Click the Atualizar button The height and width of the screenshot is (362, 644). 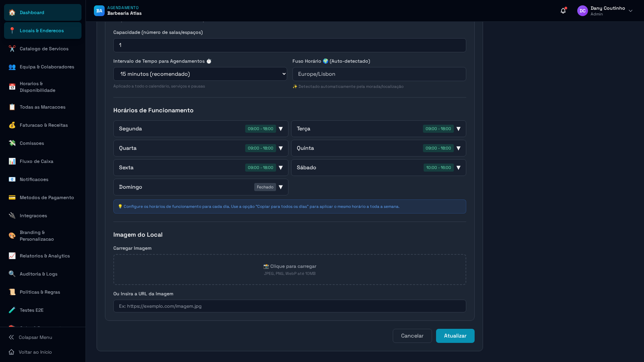click(455, 336)
